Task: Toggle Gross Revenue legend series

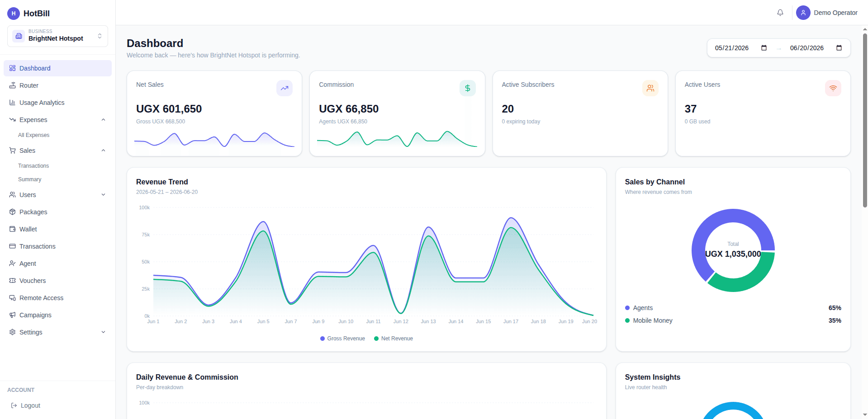Action: pos(342,339)
